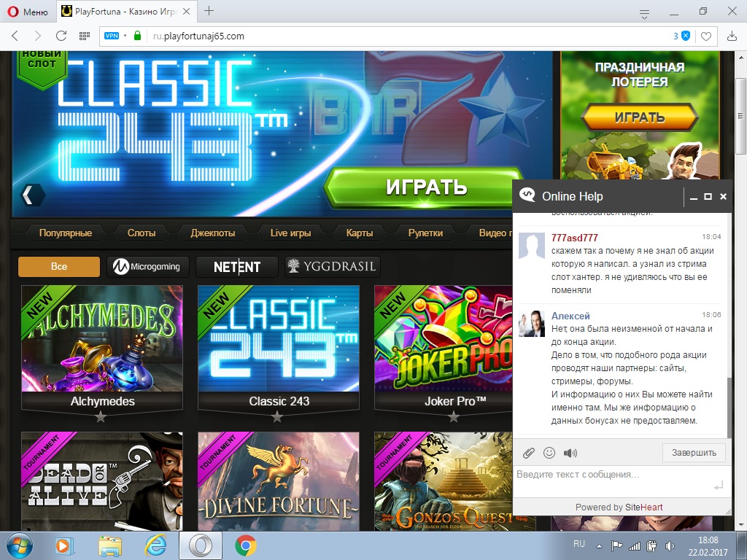Launch Windows Media Player from the taskbar

[x=63, y=545]
